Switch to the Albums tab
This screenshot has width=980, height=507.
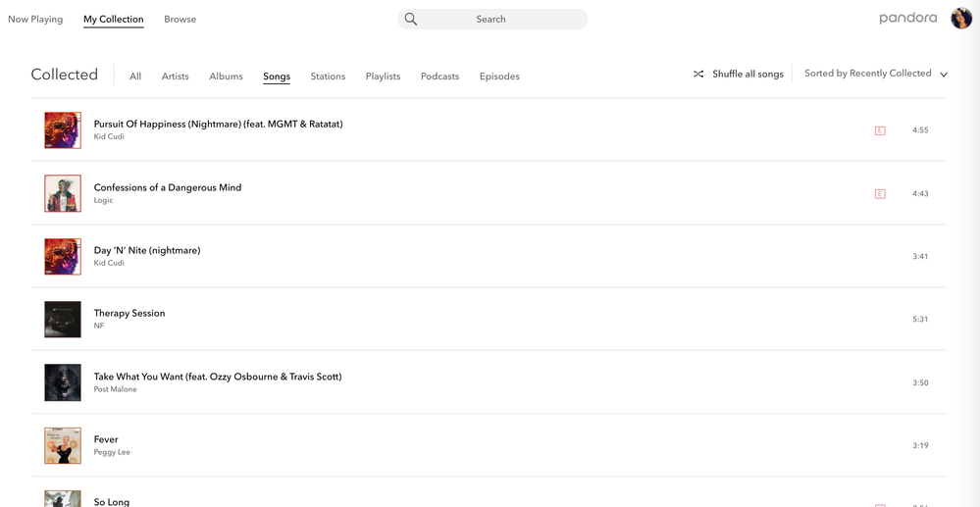[x=226, y=76]
